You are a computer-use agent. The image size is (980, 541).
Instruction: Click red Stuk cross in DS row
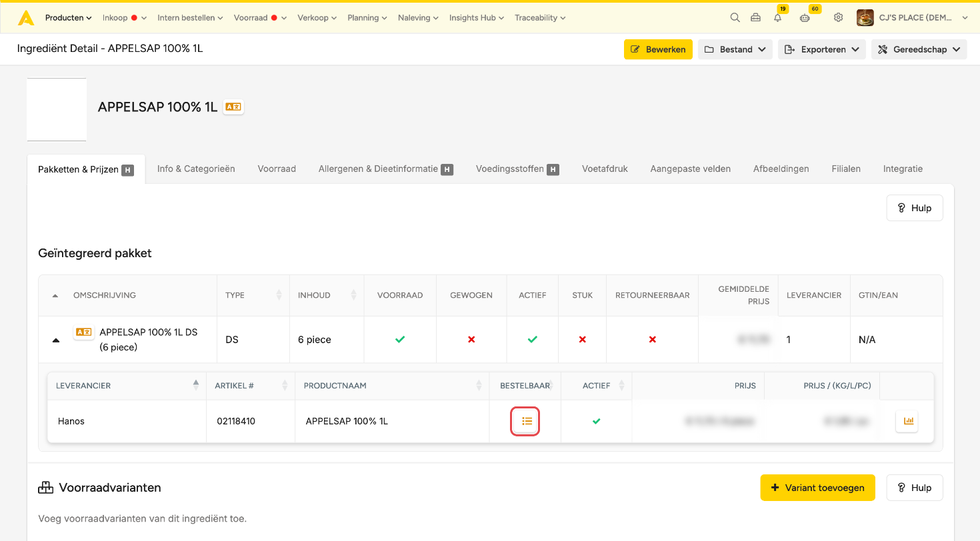click(x=582, y=340)
